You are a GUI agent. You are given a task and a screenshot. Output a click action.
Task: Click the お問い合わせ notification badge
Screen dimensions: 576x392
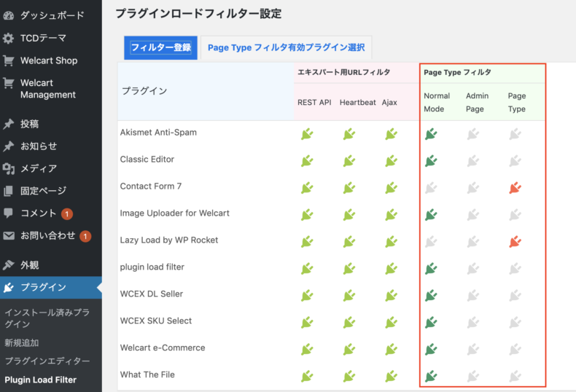coord(85,236)
